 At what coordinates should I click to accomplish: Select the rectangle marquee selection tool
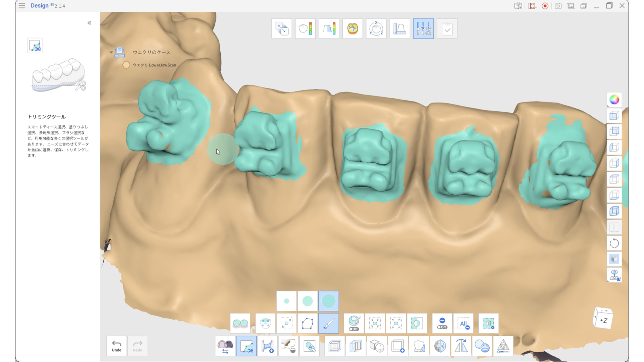tap(286, 323)
